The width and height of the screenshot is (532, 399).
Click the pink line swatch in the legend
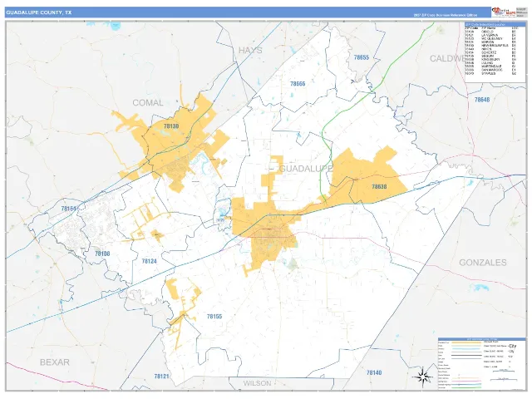pos(466,381)
